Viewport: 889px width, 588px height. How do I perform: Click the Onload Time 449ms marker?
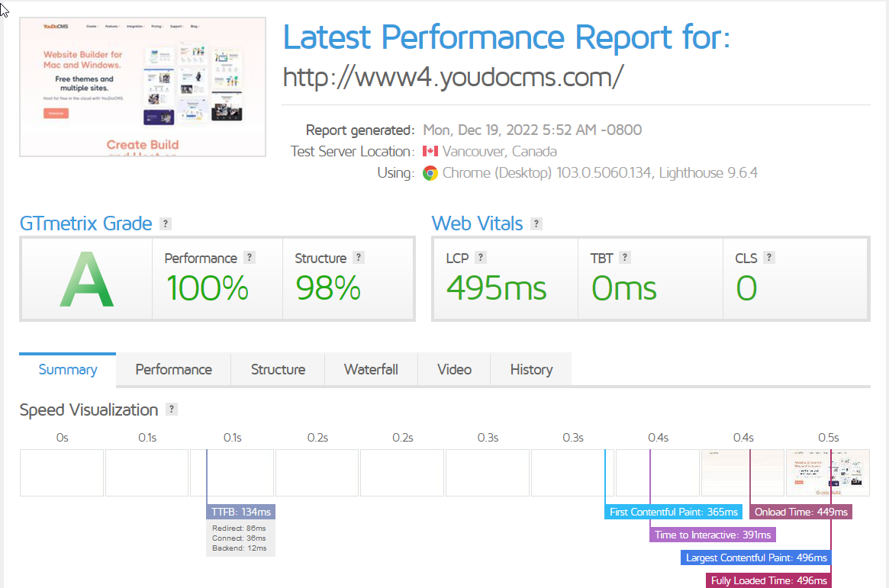(800, 512)
